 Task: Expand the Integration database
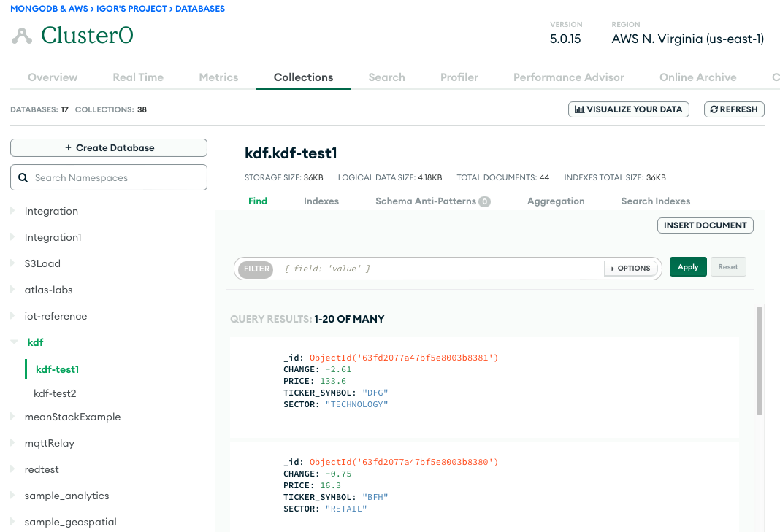[13, 211]
